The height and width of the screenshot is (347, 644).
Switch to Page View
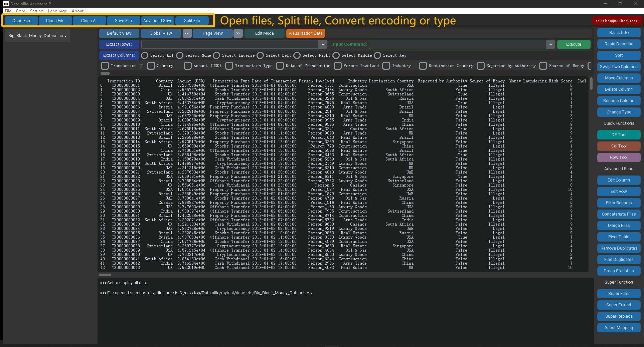tap(212, 33)
